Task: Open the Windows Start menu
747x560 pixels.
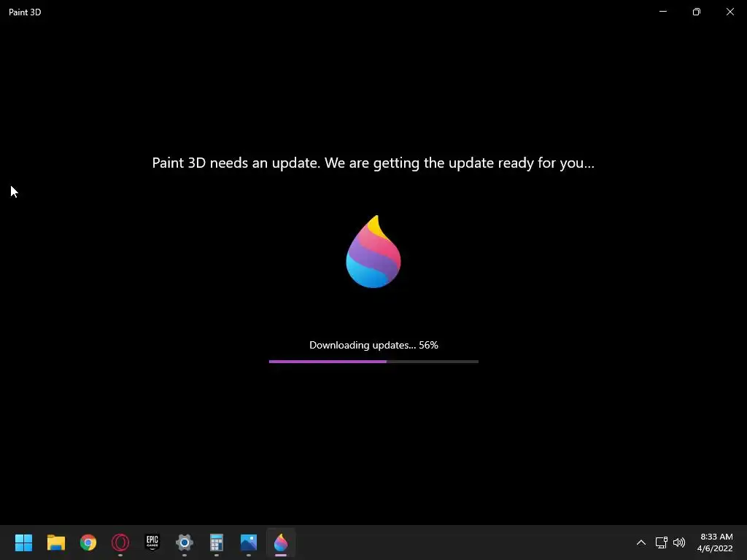Action: click(23, 542)
